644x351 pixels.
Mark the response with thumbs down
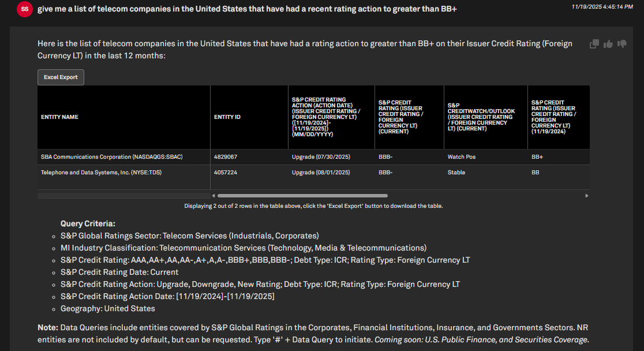pos(622,44)
